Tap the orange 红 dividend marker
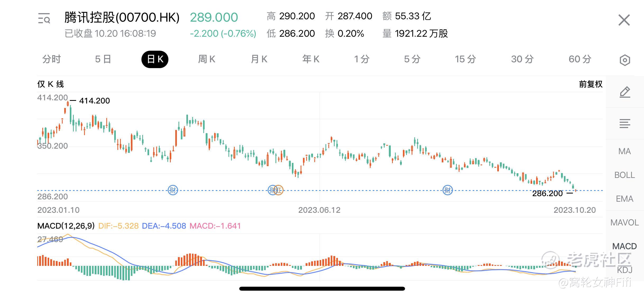 pyautogui.click(x=279, y=190)
